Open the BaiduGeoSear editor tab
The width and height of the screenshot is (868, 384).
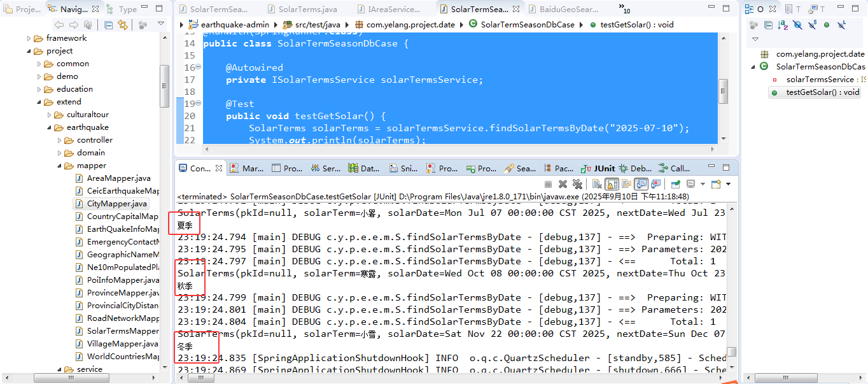coord(564,9)
